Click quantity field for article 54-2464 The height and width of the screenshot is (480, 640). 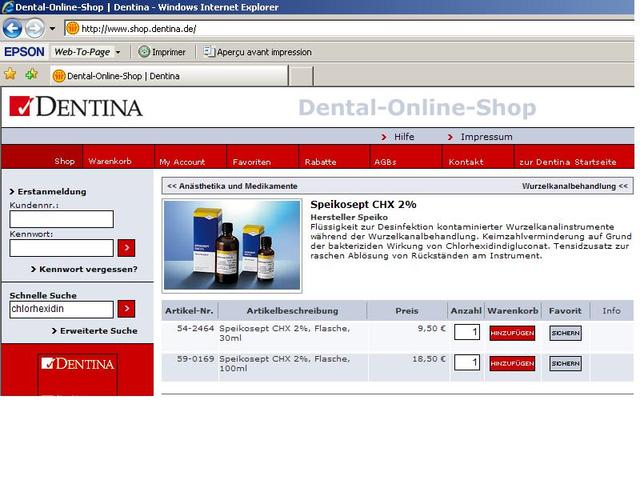click(467, 332)
